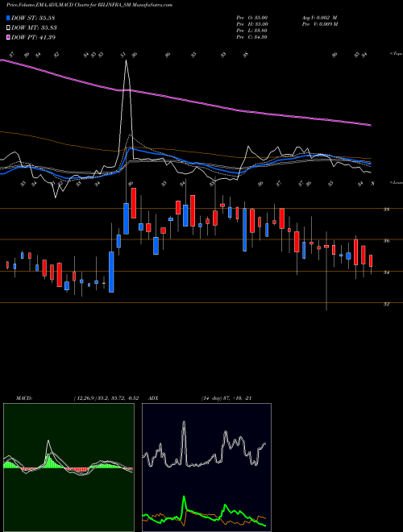Click the Pre H value text
Viewport: 403px width, 532px height.
(252, 24)
